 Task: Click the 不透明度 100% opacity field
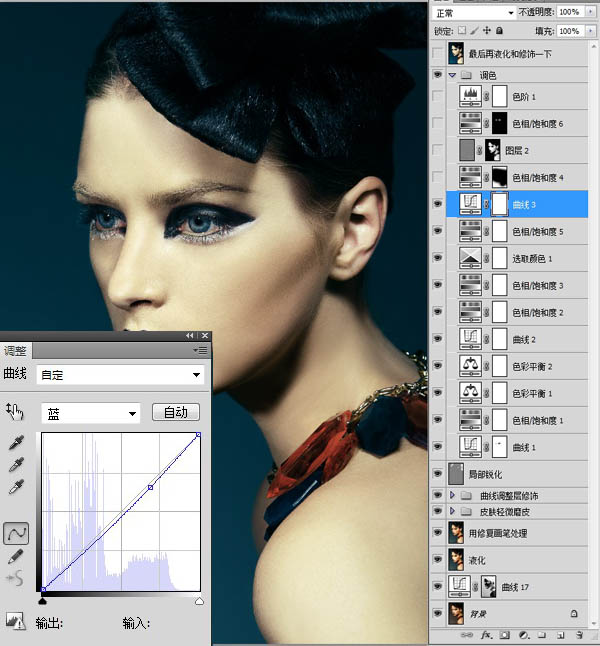tap(571, 12)
